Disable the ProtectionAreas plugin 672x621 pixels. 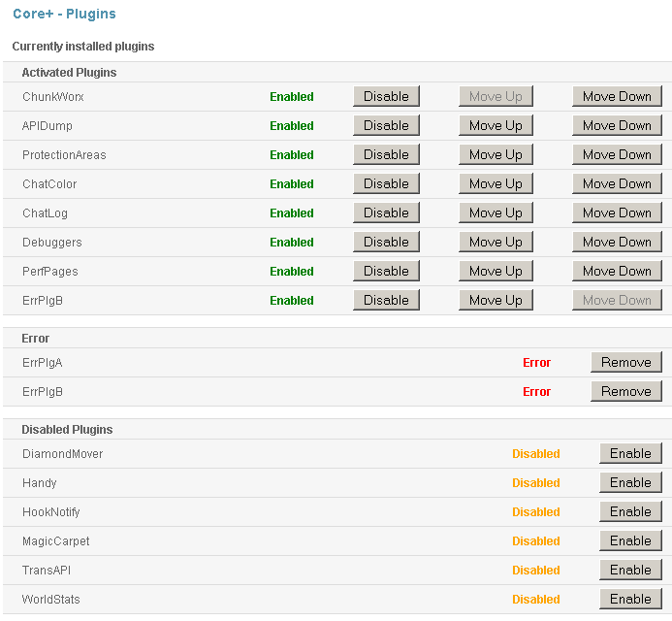386,154
